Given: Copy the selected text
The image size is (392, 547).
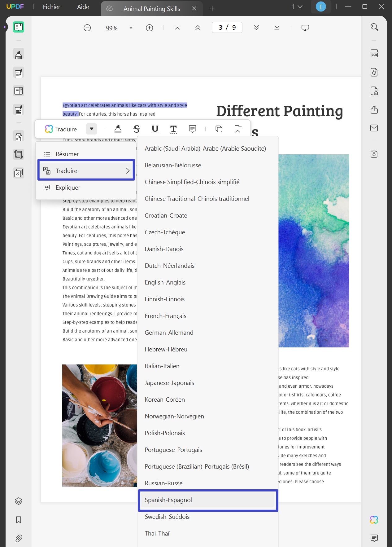Looking at the screenshot, I should [x=219, y=129].
